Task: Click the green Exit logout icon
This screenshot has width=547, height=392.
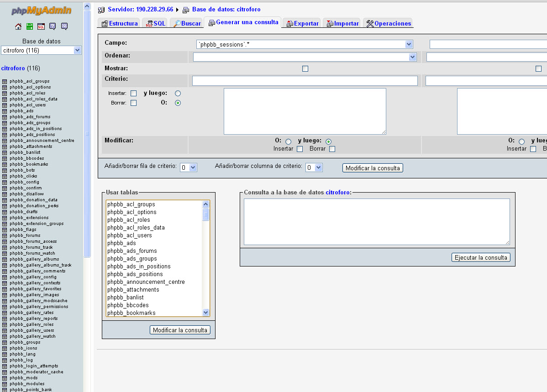Action: pyautogui.click(x=30, y=26)
